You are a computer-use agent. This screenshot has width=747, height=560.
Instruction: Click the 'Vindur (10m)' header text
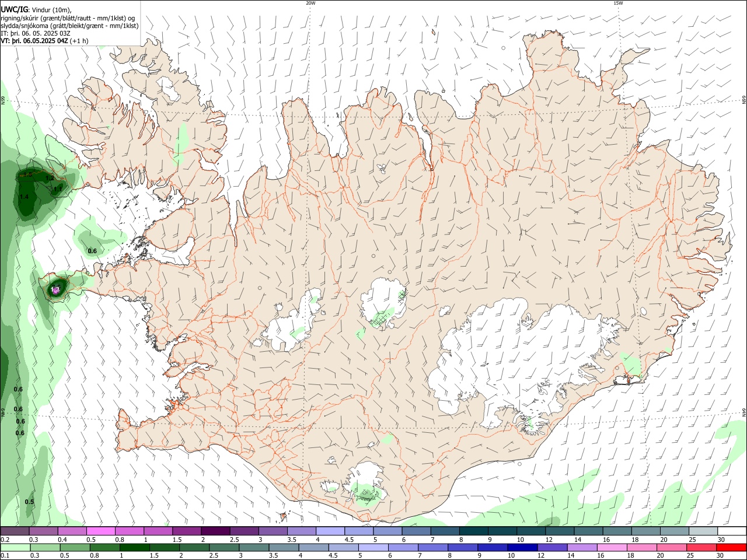pyautogui.click(x=51, y=10)
